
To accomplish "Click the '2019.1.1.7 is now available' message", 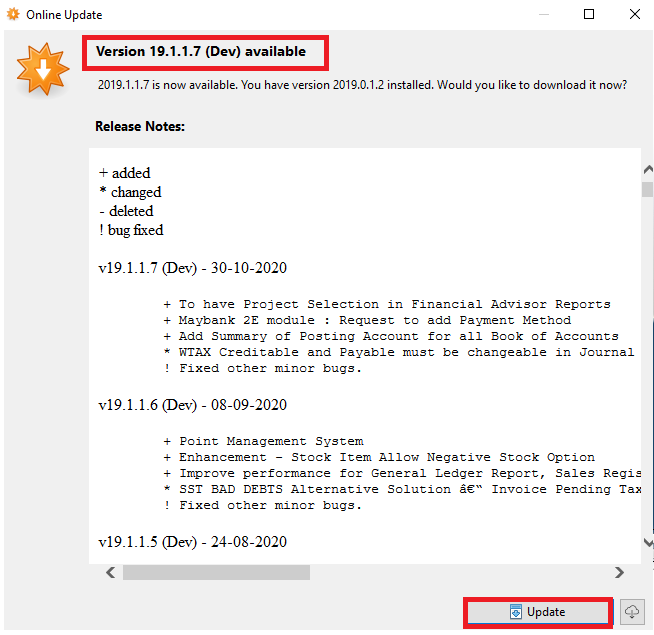I will pos(362,85).
